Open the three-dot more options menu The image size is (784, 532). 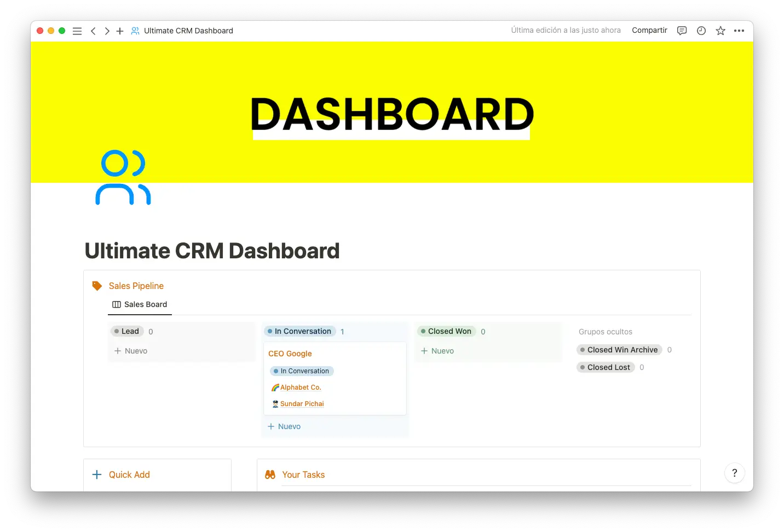tap(739, 31)
